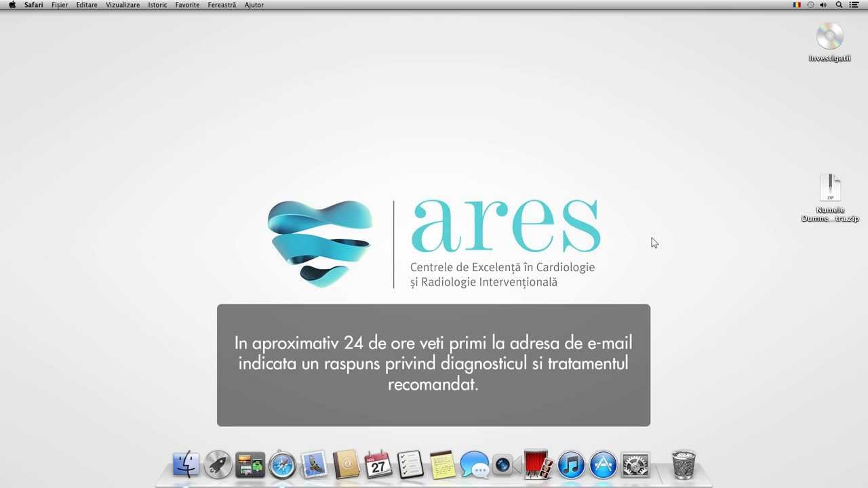The image size is (868, 488).
Task: Select the Investigatii disc on desktop
Action: coord(829,42)
